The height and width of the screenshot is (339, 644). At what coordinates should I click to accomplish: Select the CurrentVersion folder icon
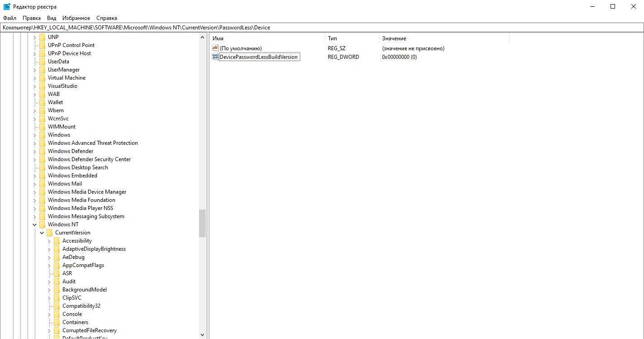pyautogui.click(x=50, y=233)
